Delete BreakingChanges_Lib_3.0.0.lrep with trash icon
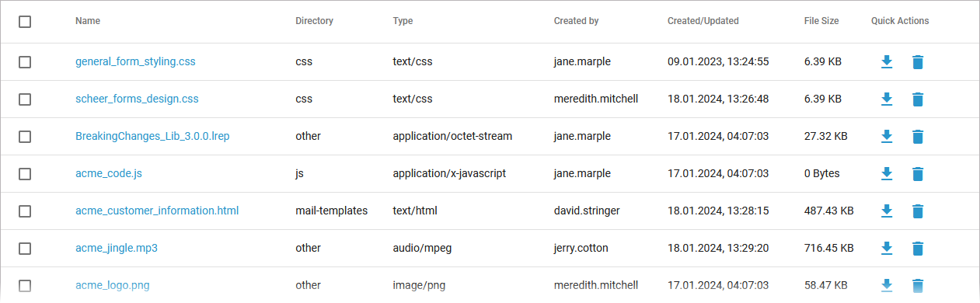This screenshot has height=303, width=980. point(918,137)
